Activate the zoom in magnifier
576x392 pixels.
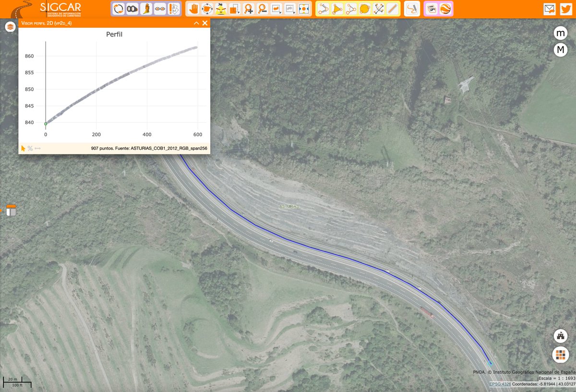pos(249,9)
